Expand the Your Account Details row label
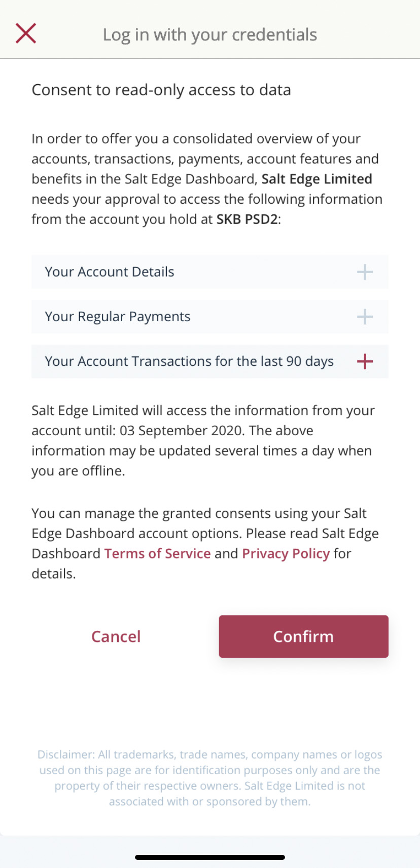Image resolution: width=420 pixels, height=868 pixels. pos(110,272)
